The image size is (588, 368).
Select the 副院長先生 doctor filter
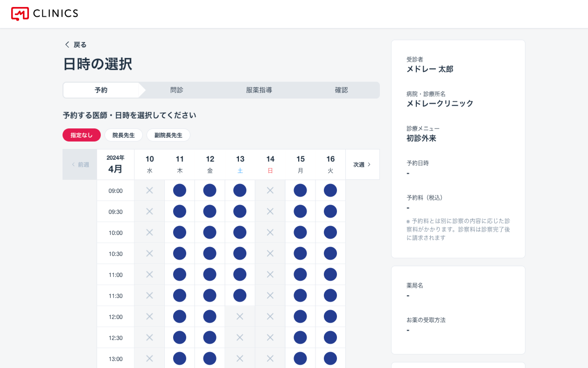pyautogui.click(x=168, y=135)
